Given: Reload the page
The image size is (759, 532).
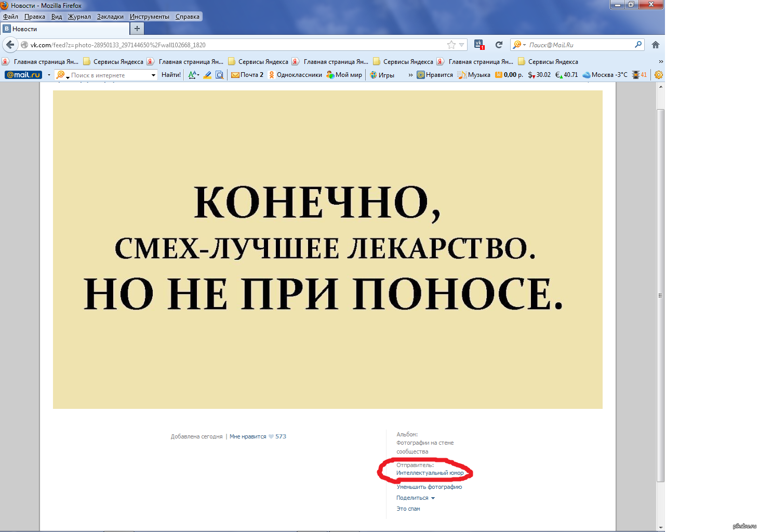Looking at the screenshot, I should tap(499, 45).
